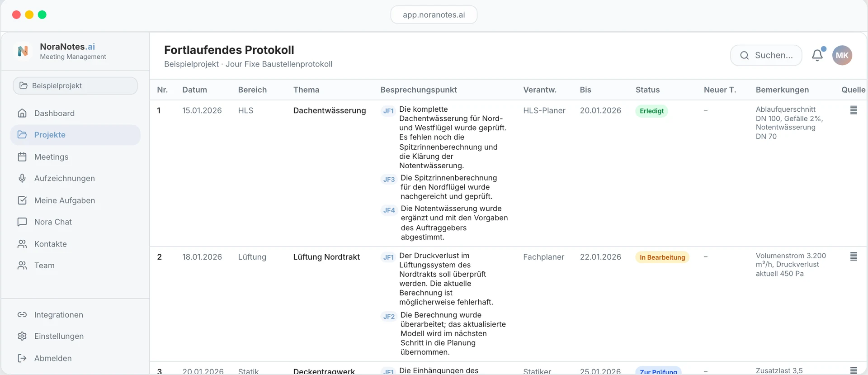The image size is (868, 375).
Task: Click the Team people icon
Action: (x=22, y=266)
